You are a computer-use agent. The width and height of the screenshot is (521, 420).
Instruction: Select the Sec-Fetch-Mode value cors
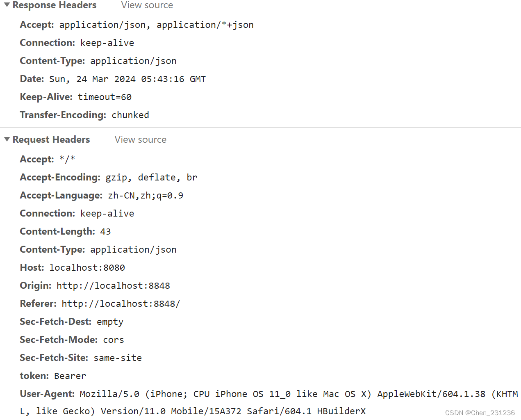[113, 340]
